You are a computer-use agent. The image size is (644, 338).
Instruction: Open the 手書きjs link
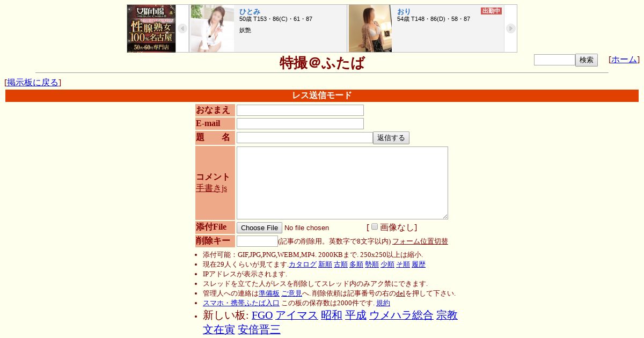click(x=211, y=188)
